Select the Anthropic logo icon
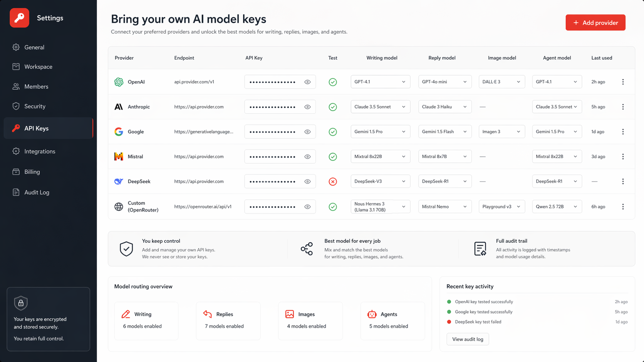Viewport: 644px width, 362px height. 119,107
